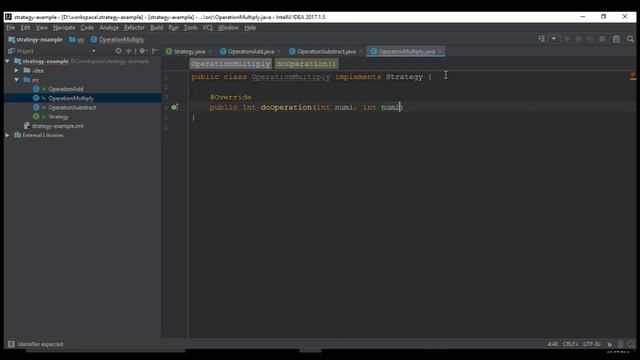
Task: Open the View menu
Action: (x=42, y=28)
